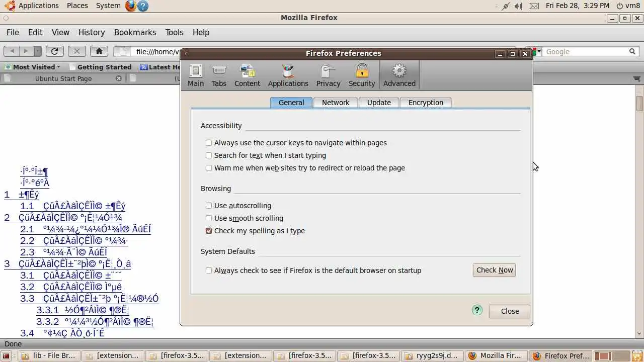
Task: Click the browser back arrow
Action: point(12,51)
